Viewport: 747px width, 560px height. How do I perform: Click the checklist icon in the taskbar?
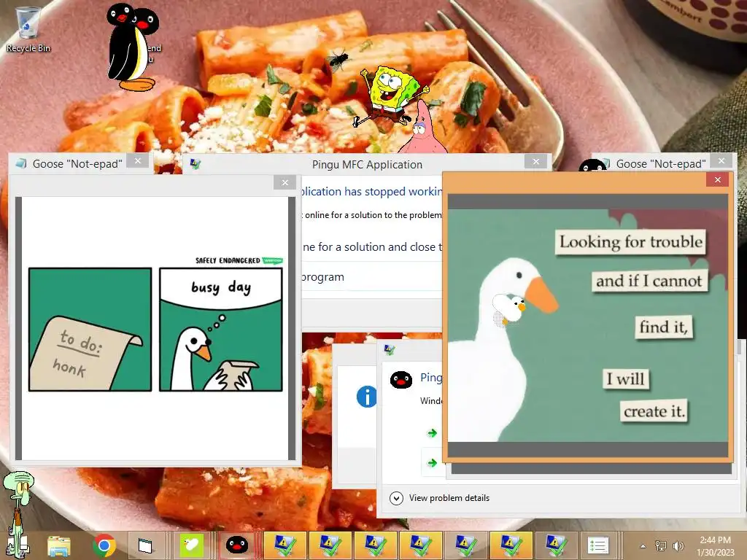(x=598, y=545)
